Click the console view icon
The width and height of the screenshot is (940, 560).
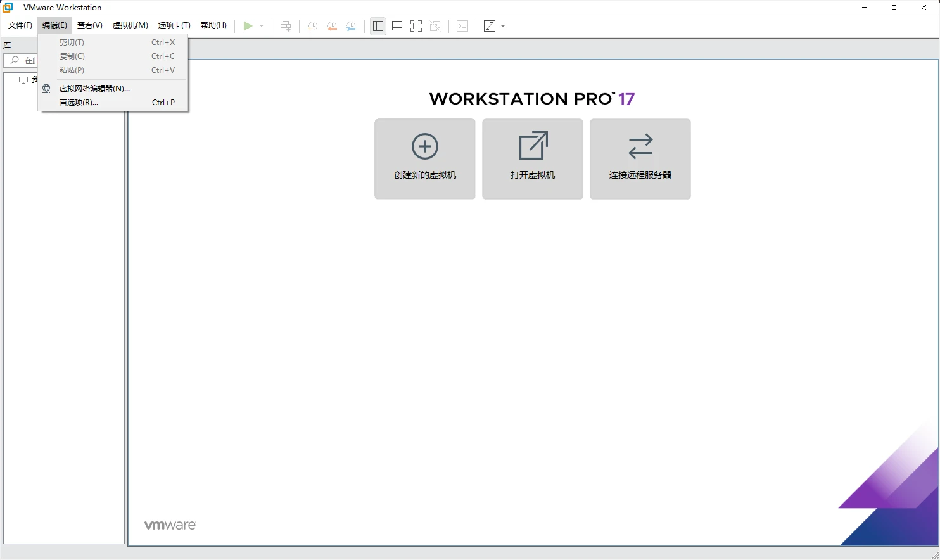tap(462, 26)
